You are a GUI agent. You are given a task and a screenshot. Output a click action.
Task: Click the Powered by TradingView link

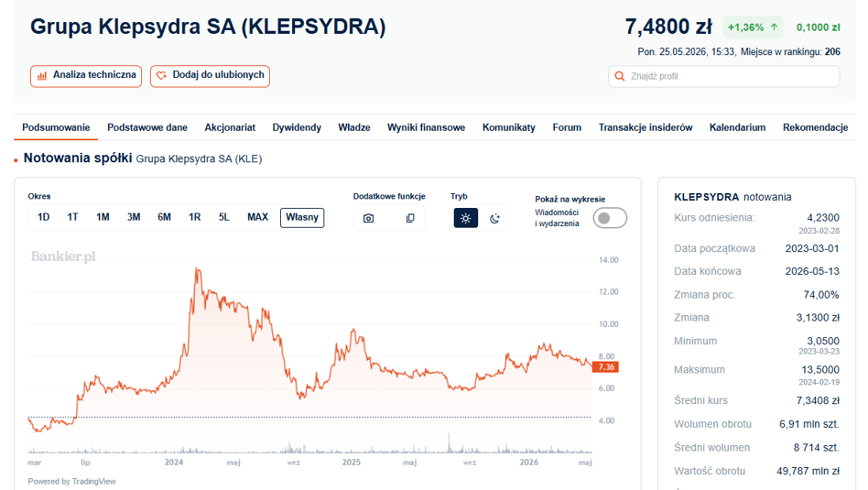pos(72,481)
